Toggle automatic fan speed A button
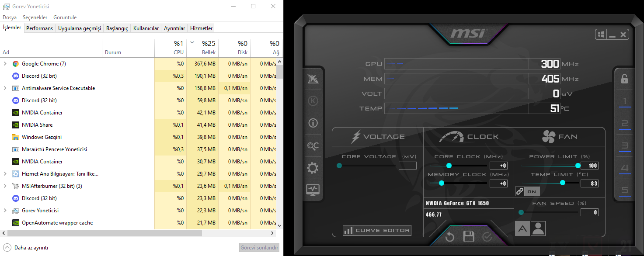 (522, 228)
